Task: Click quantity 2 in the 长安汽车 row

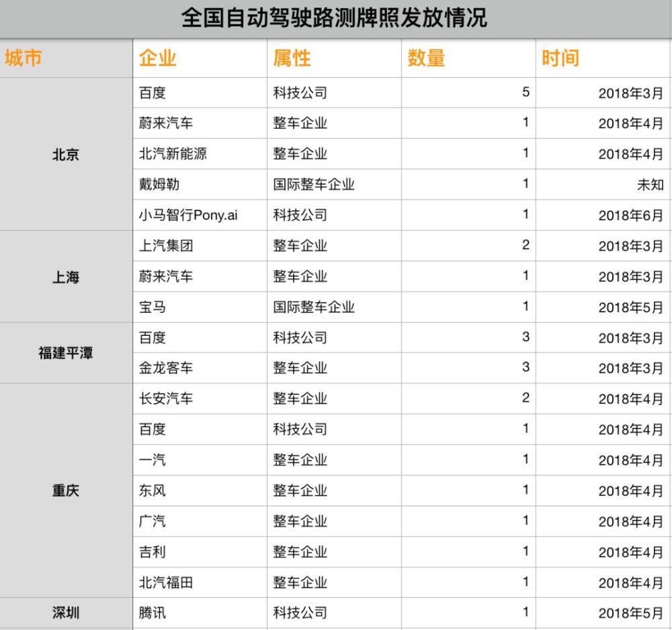Action: pyautogui.click(x=526, y=398)
